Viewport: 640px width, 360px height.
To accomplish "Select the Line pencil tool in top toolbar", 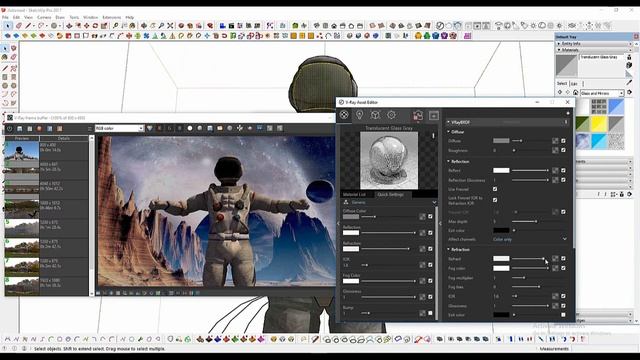I will pos(28,26).
